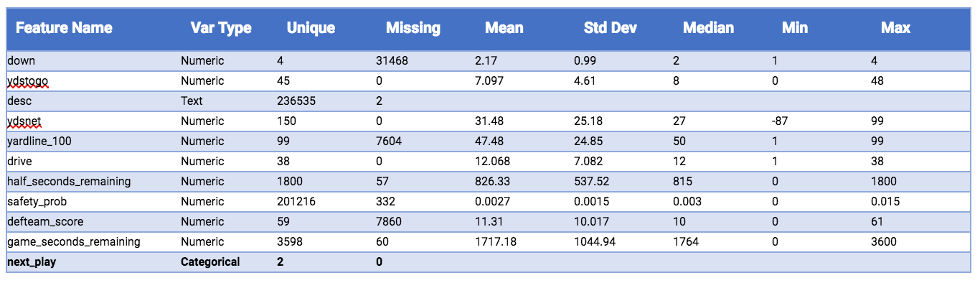Select the safety_prob feature cell
The image size is (980, 283).
pos(37,202)
